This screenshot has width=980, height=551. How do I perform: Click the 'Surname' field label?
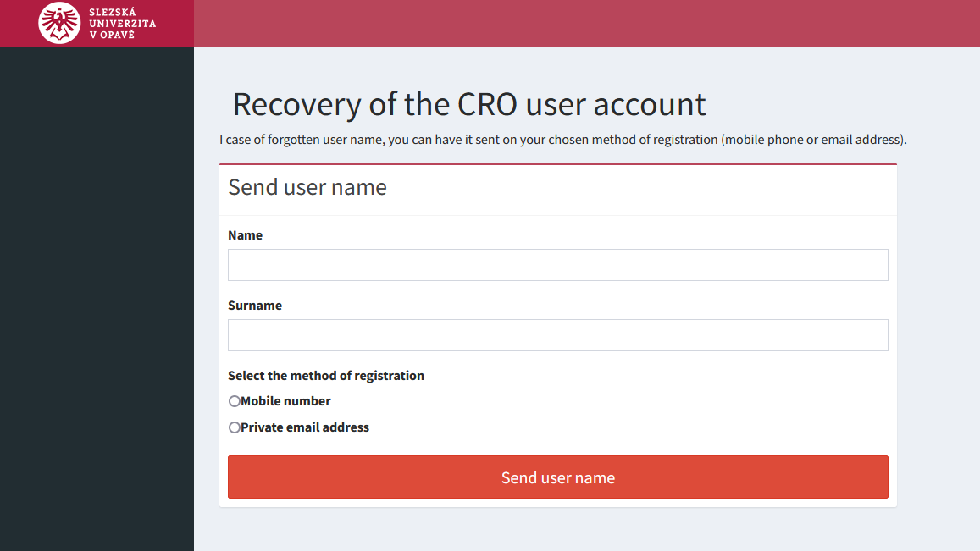(255, 306)
